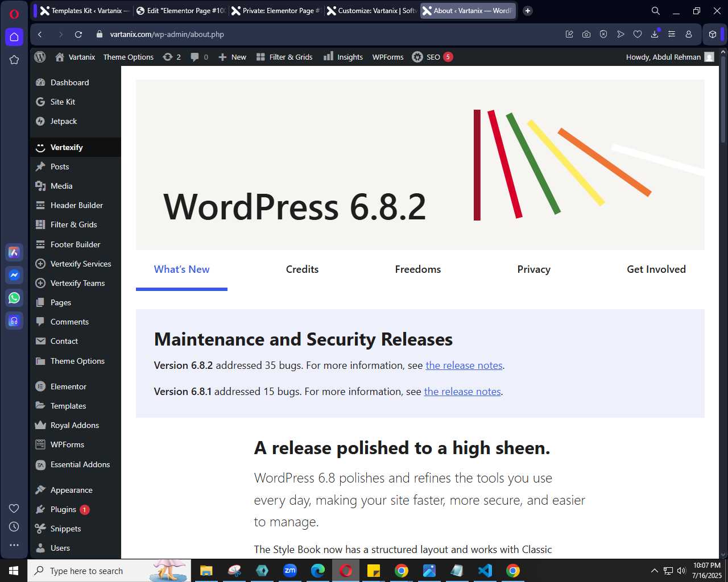The height and width of the screenshot is (582, 728).
Task: Open Opera start page home icon
Action: 14,37
